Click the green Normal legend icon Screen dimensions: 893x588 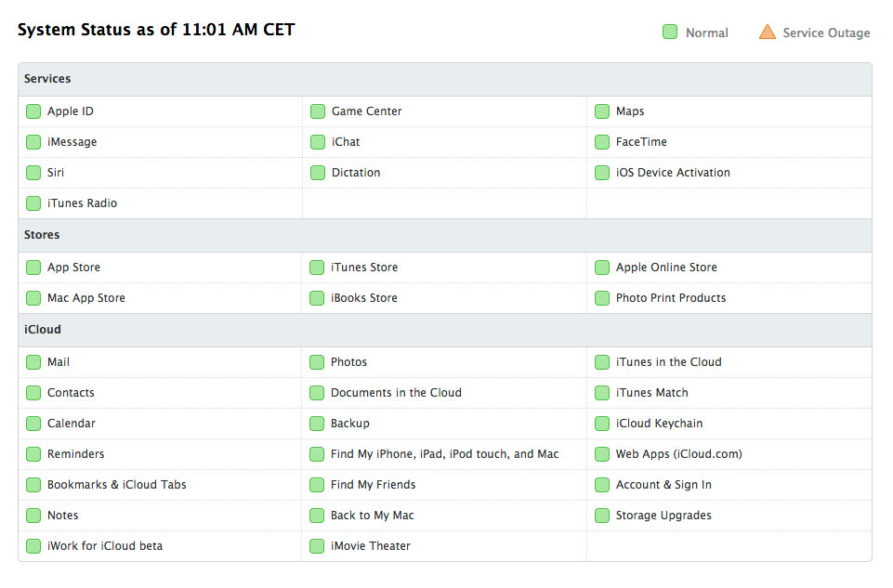tap(670, 33)
